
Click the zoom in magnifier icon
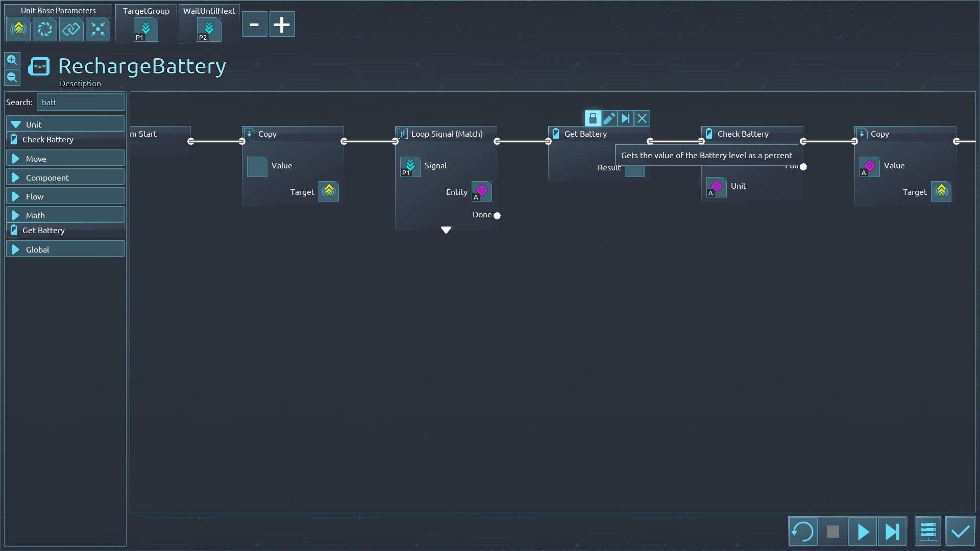coord(12,60)
